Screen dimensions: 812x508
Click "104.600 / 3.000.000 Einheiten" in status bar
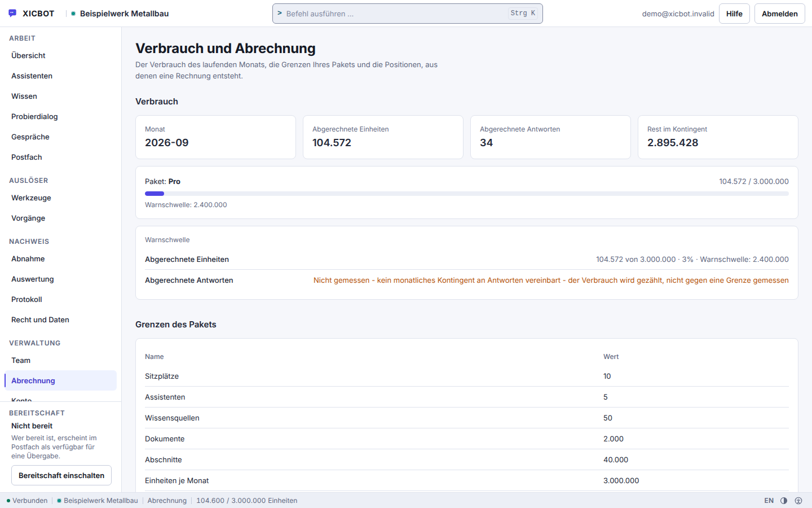[x=246, y=501]
